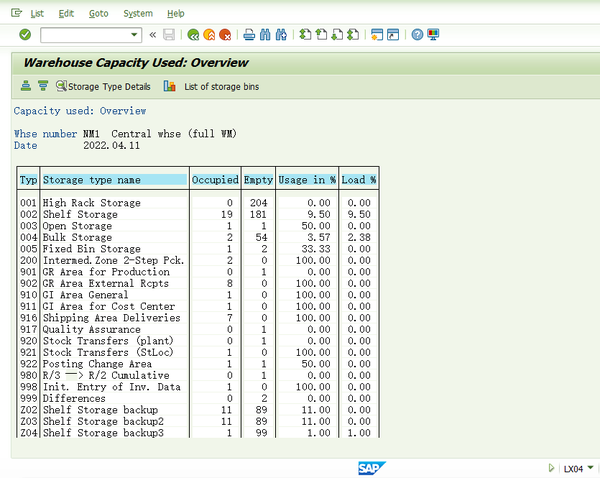Open the menu icon left of List
This screenshot has height=478, width=600.
[x=16, y=13]
